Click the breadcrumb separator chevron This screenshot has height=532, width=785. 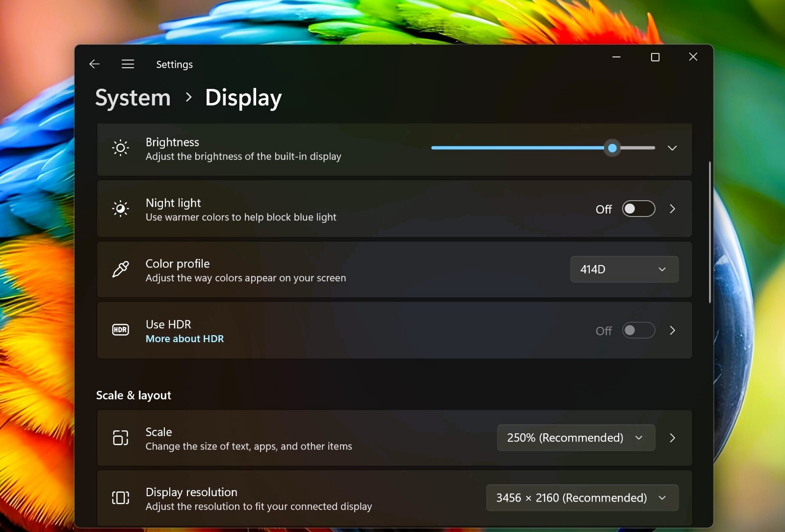tap(188, 97)
